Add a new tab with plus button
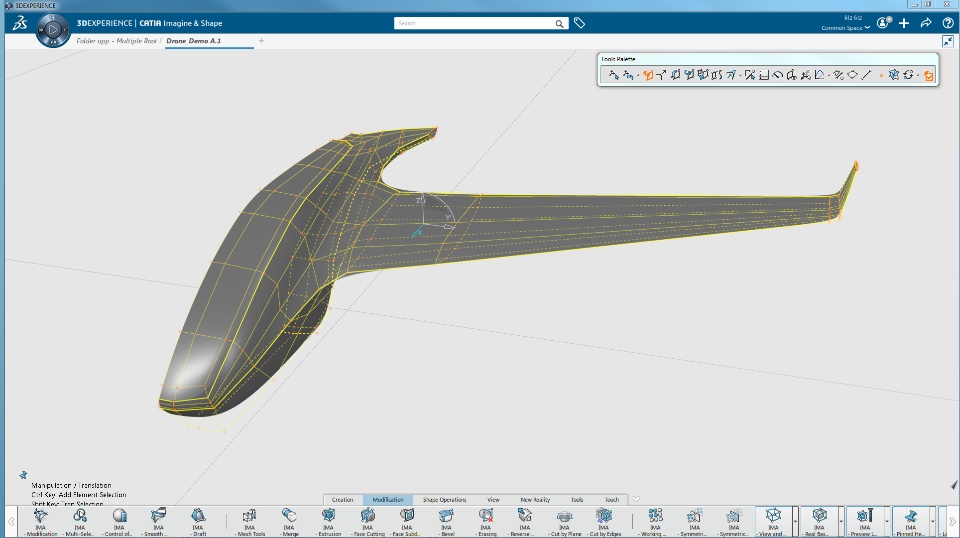Image resolution: width=960 pixels, height=538 pixels. [x=261, y=41]
